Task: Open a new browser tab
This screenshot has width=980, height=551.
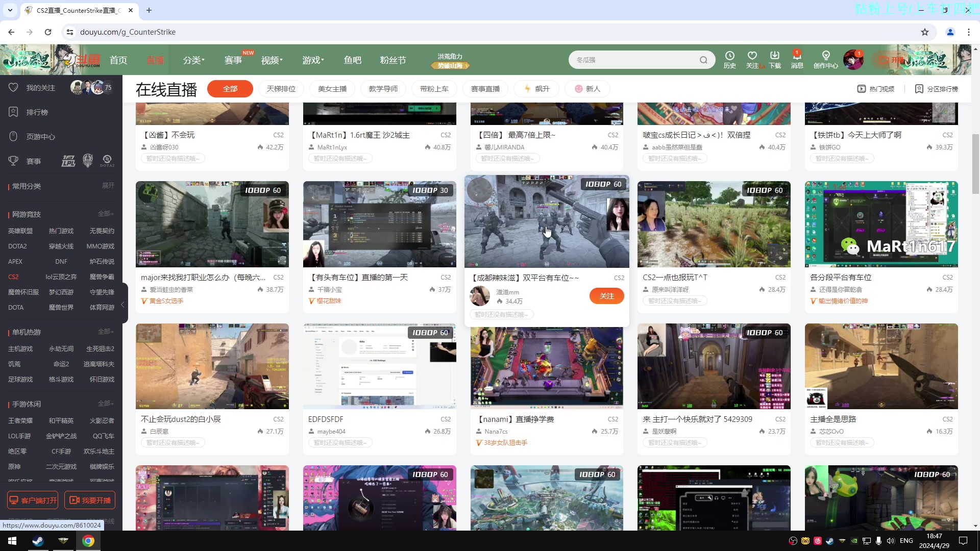Action: click(x=149, y=10)
